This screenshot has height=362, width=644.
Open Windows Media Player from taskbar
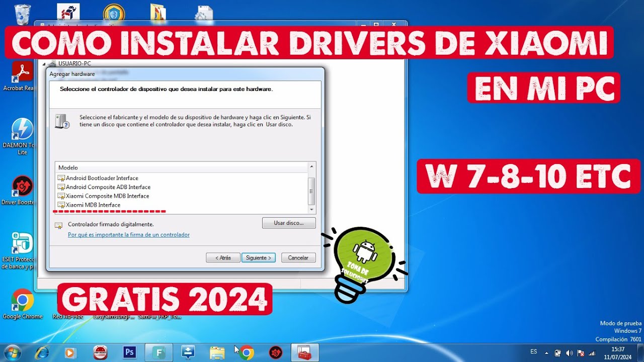point(71,352)
